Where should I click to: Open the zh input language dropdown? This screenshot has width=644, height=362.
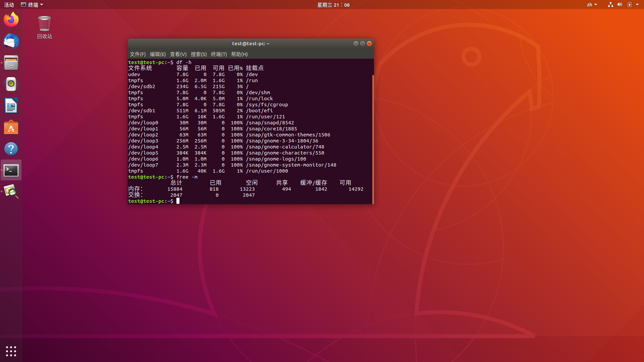(x=592, y=5)
